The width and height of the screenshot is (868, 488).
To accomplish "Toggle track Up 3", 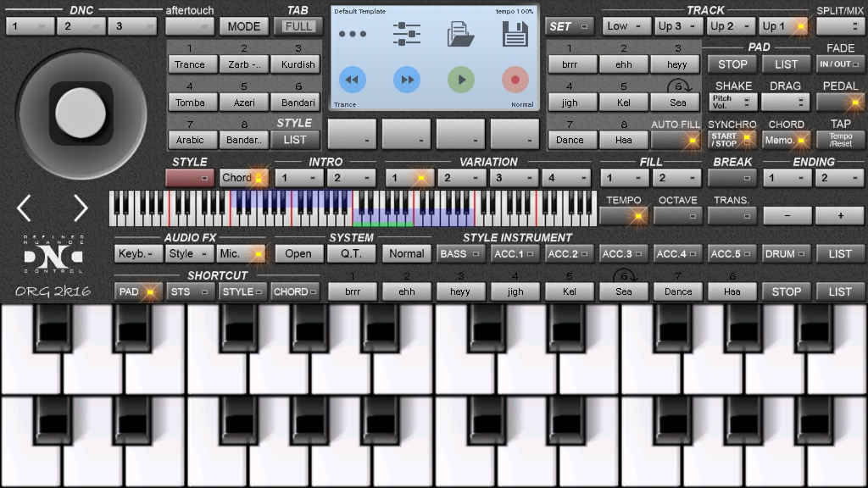I will pyautogui.click(x=677, y=26).
